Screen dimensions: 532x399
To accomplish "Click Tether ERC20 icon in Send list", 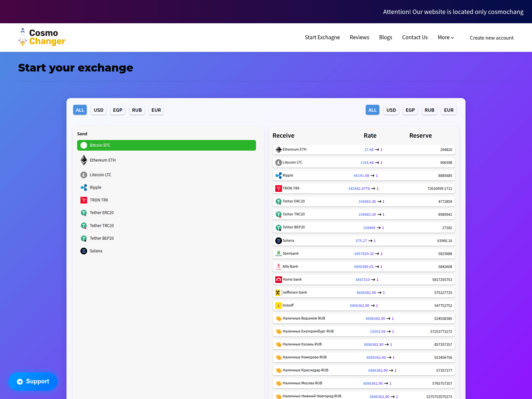I will (84, 213).
